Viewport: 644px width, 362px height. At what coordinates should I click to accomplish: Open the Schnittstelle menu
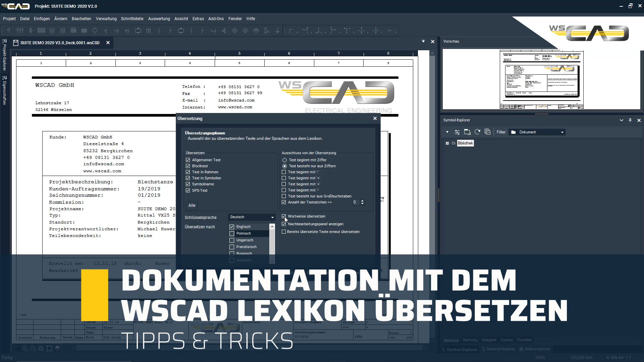tap(132, 19)
